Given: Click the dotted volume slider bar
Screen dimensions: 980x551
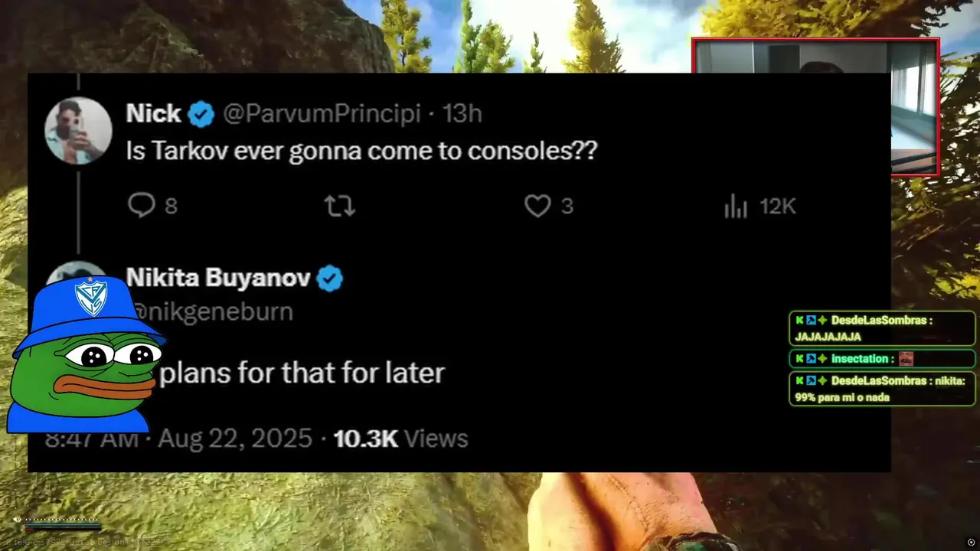Looking at the screenshot, I should click(63, 520).
